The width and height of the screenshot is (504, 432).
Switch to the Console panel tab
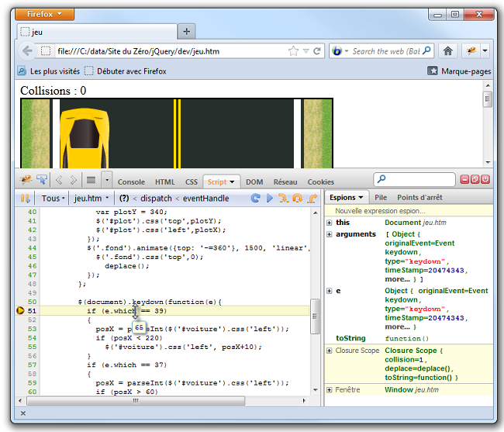click(131, 181)
